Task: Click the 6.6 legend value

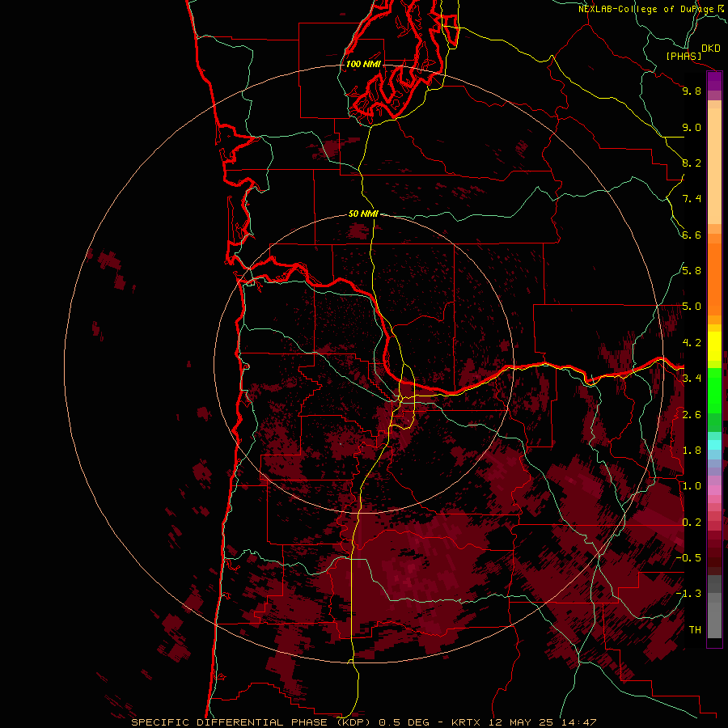Action: point(692,235)
